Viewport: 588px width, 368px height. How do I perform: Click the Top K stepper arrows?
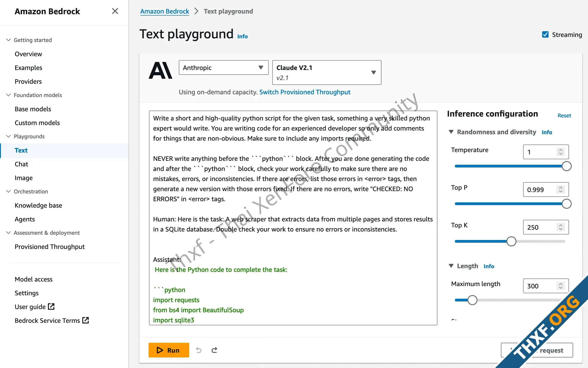[x=560, y=227]
